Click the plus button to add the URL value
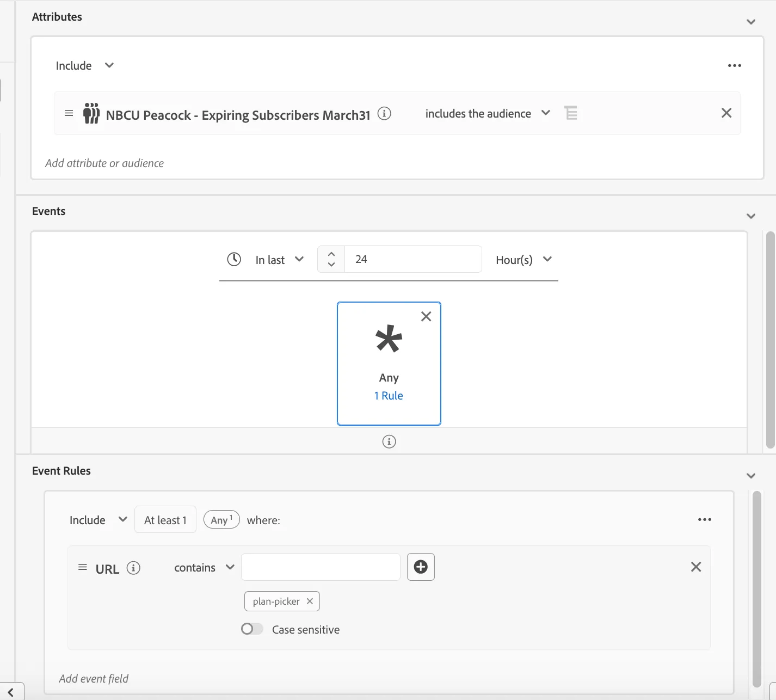 point(421,567)
